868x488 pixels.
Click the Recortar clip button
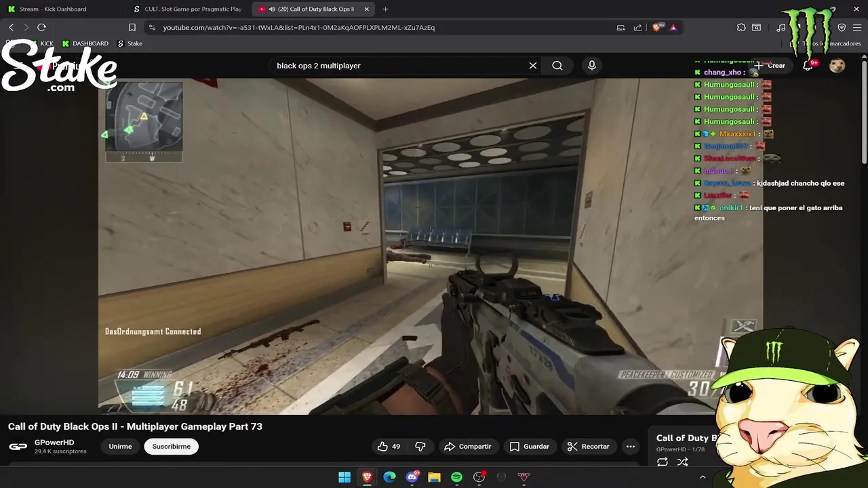click(588, 446)
